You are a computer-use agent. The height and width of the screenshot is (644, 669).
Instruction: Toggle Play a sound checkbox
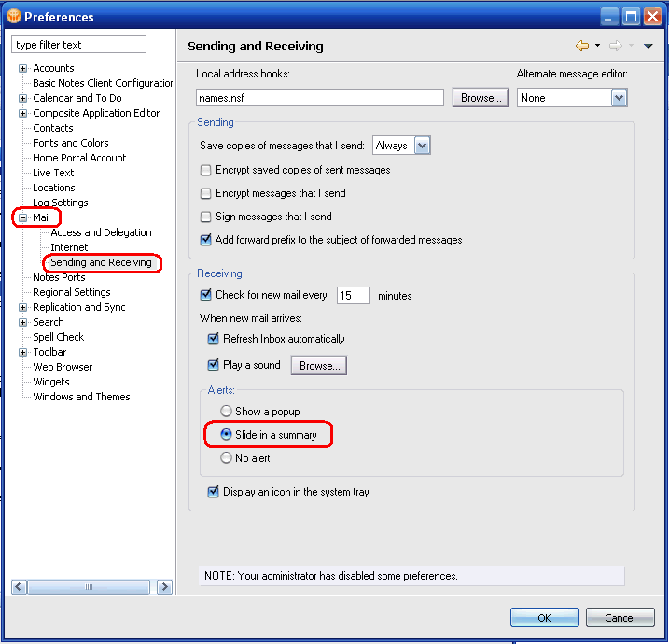point(213,365)
